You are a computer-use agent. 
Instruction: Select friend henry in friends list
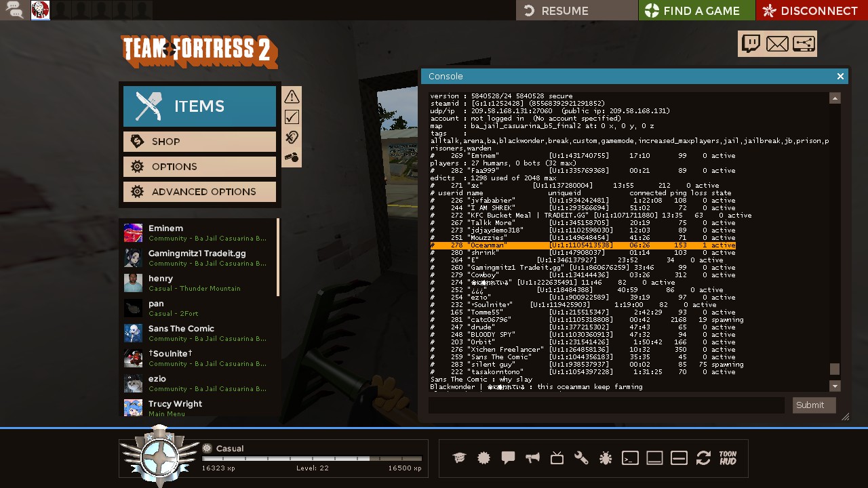pyautogui.click(x=199, y=283)
